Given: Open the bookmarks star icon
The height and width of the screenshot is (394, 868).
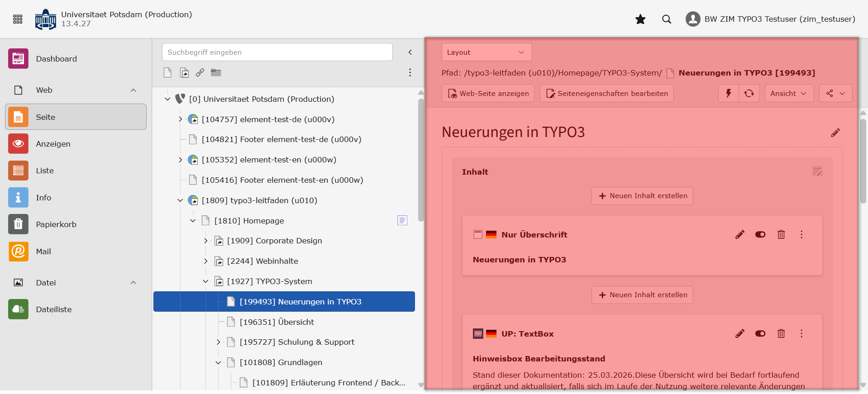Looking at the screenshot, I should [640, 19].
